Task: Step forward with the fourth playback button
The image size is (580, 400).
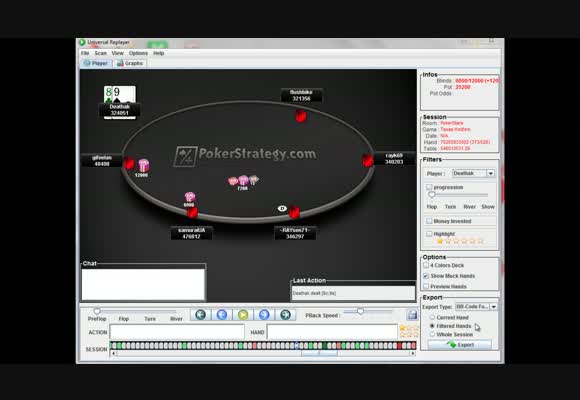Action: 264,315
